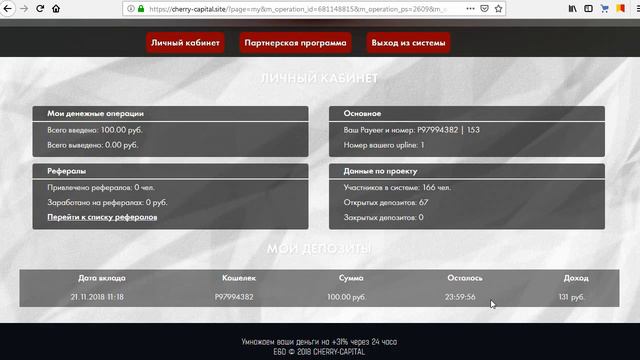Image resolution: width=640 pixels, height=360 pixels.
Task: Click the deposit date 21.11.2018 11:18 cell
Action: click(x=97, y=297)
